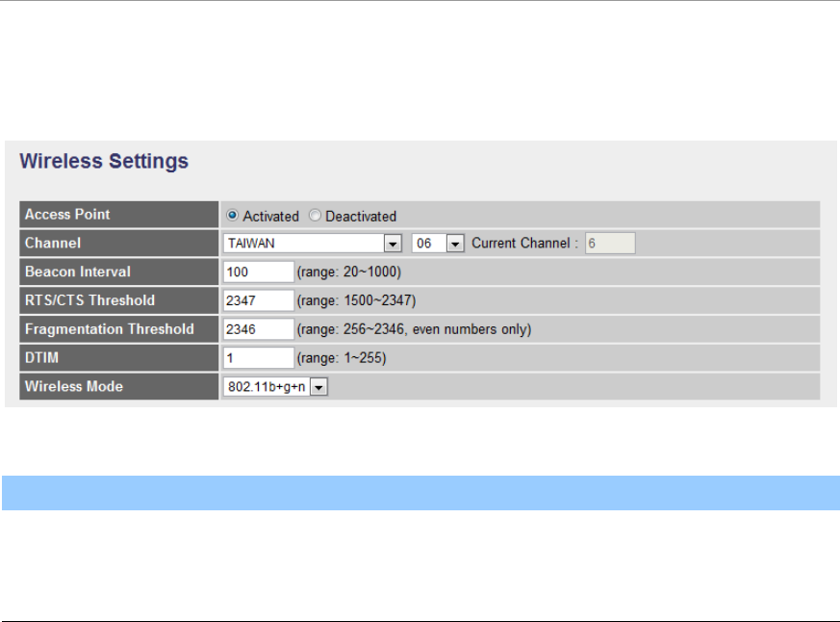Screen dimensions: 840x622
Task: Open the TAIWAN country dropdown
Action: [313, 243]
